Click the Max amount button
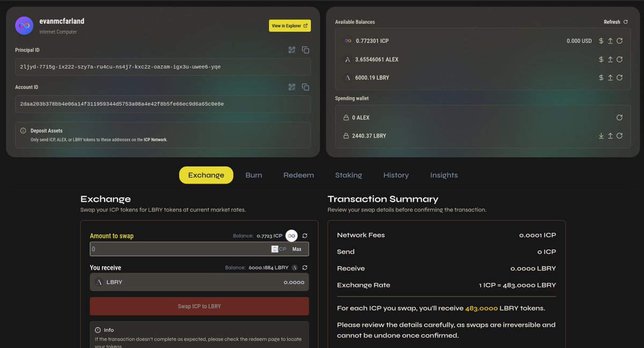644x348 pixels. (x=297, y=249)
